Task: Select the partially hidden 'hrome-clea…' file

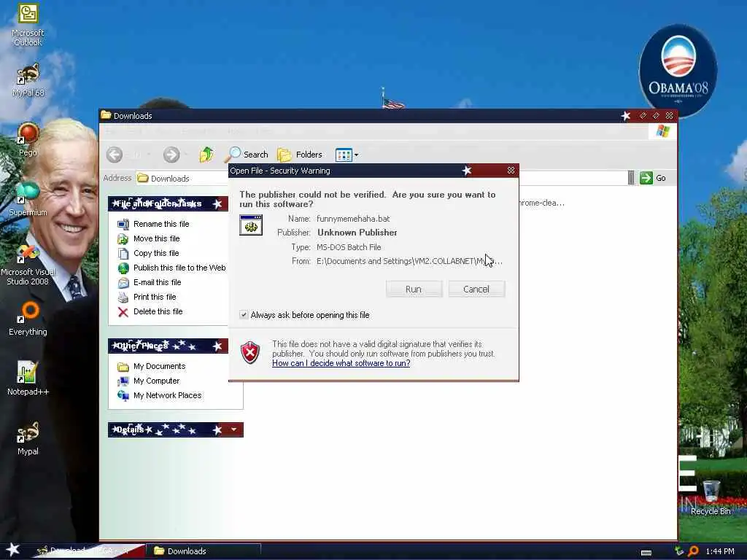Action: coord(542,203)
